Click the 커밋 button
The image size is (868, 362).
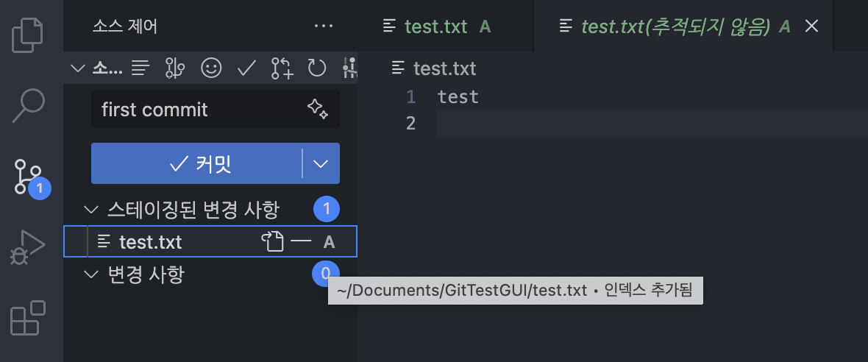point(197,163)
